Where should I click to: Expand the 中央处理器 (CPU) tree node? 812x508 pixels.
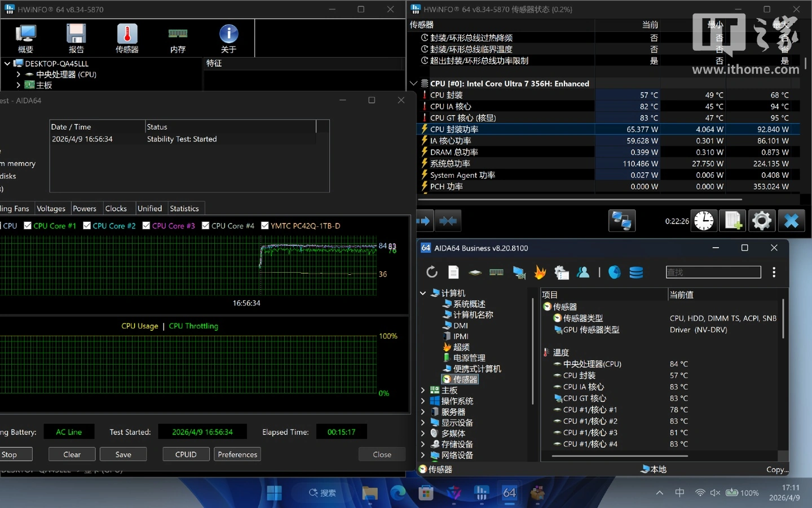(18, 75)
